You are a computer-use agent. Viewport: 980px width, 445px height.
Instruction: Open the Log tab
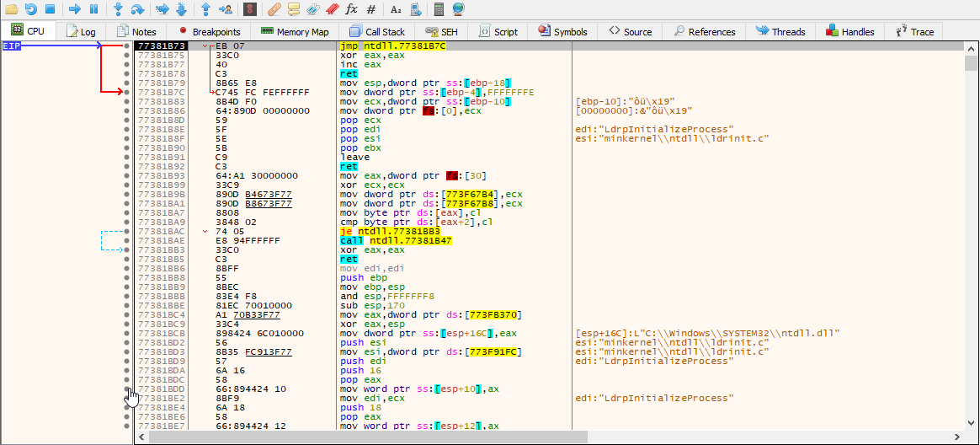click(x=81, y=31)
